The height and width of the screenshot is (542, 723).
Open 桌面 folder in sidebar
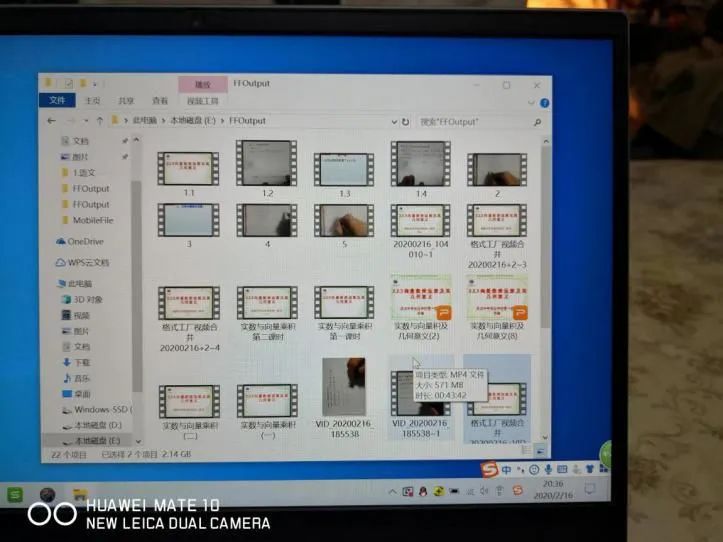click(77, 394)
